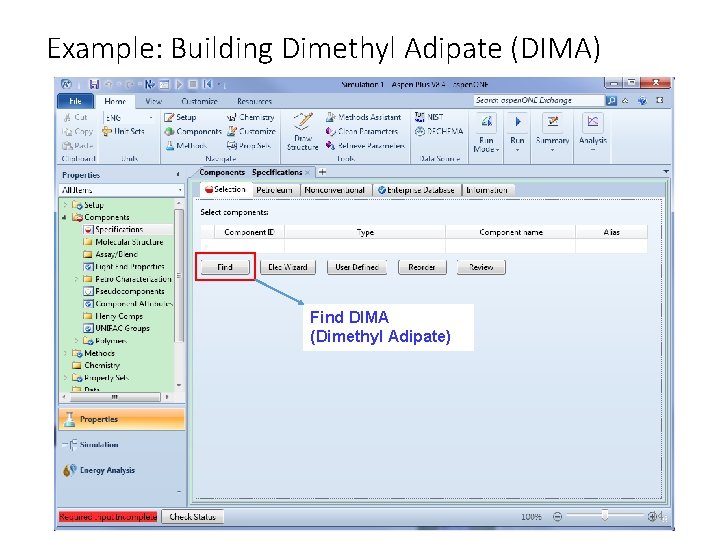
Task: Switch to the Petroleum tab
Action: point(275,190)
